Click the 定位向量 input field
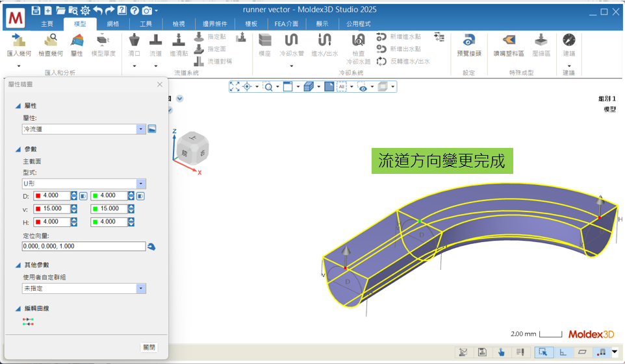The width and height of the screenshot is (625, 364). [83, 247]
